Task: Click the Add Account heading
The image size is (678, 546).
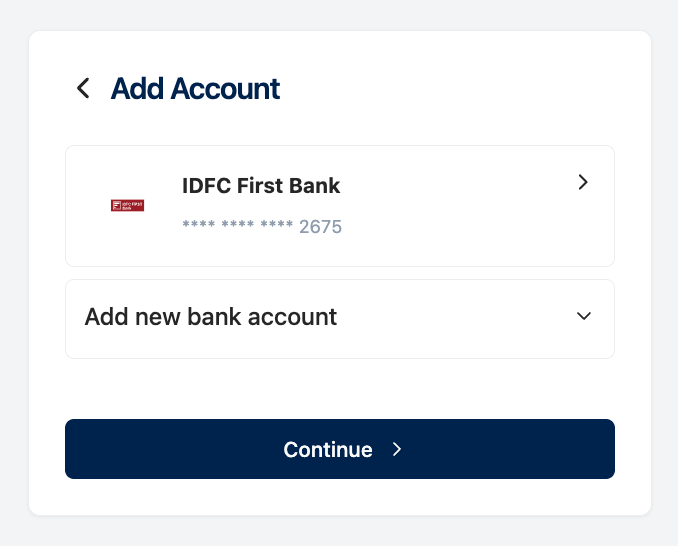Action: (x=195, y=88)
